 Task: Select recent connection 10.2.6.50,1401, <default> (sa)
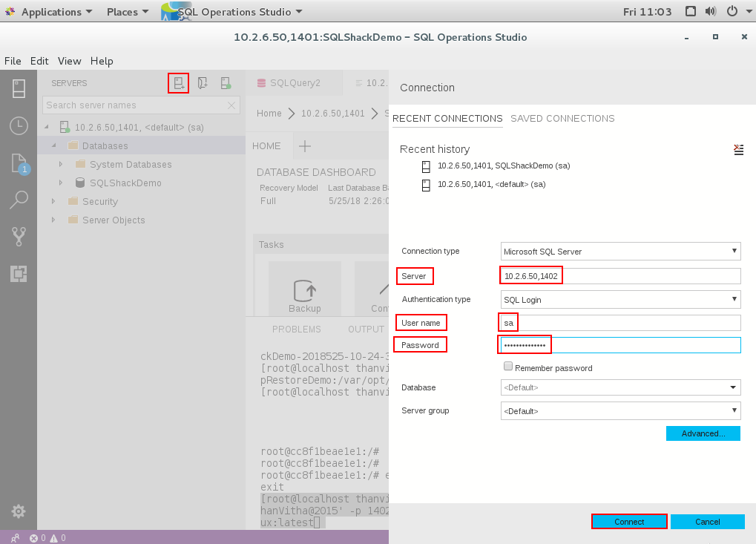coord(492,184)
